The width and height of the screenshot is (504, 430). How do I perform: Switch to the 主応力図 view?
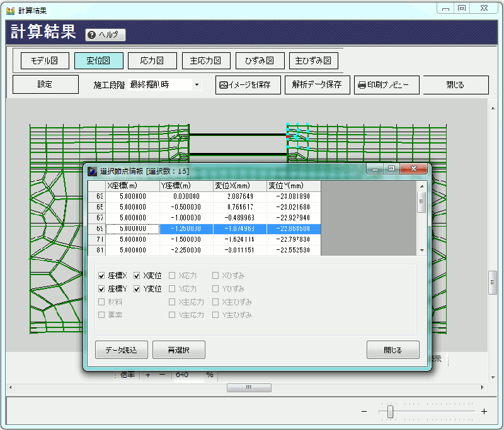[x=206, y=60]
